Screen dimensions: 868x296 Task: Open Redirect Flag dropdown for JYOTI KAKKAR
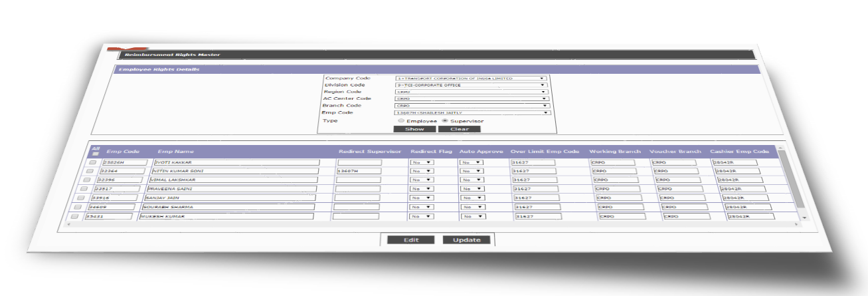coord(422,162)
